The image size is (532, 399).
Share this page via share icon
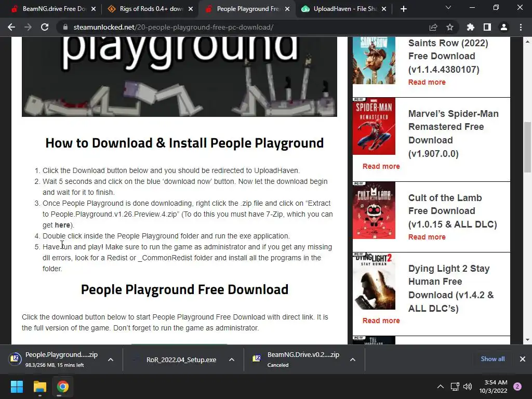[433, 27]
